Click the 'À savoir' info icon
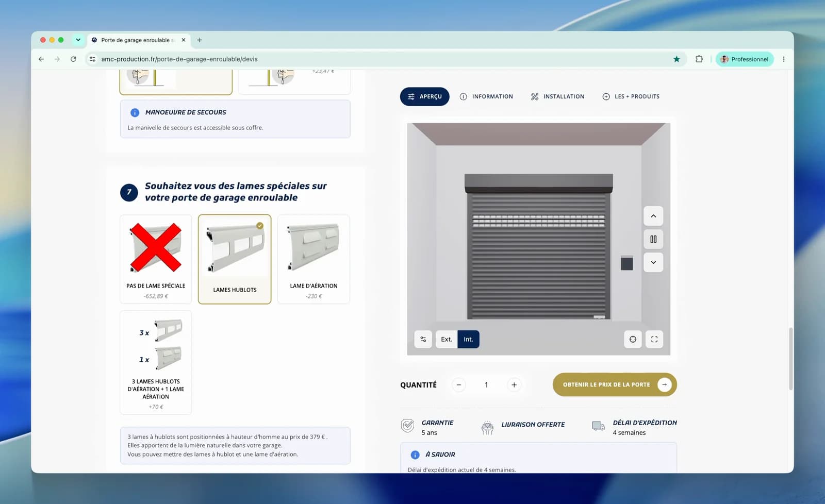 point(415,455)
